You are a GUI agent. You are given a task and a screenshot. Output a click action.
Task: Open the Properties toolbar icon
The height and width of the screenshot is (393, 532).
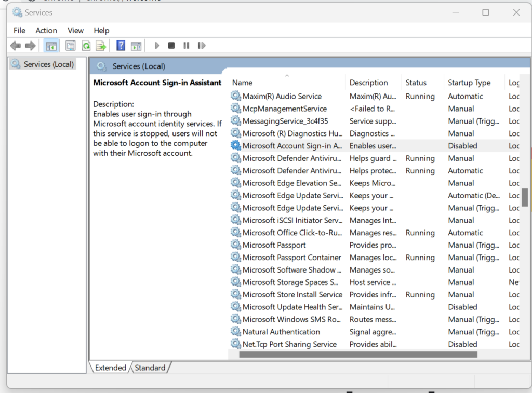coord(71,46)
